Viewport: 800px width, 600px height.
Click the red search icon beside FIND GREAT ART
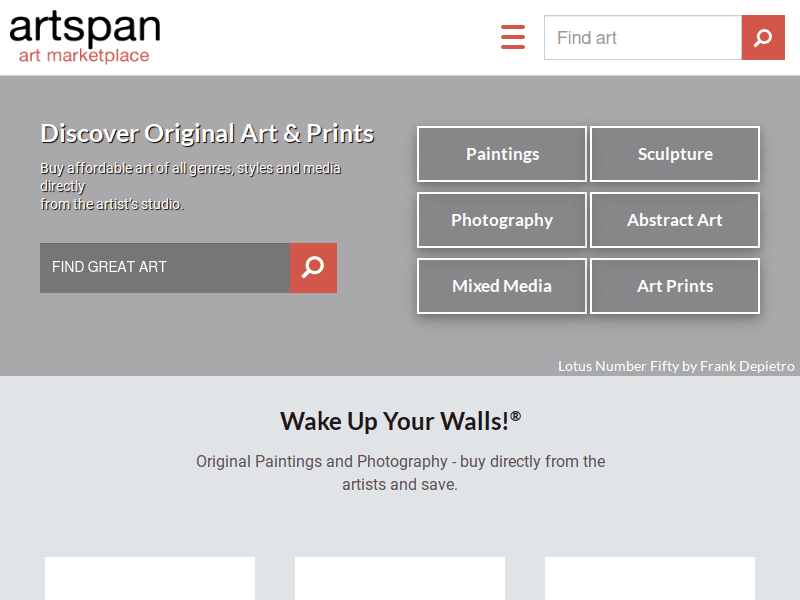point(313,268)
